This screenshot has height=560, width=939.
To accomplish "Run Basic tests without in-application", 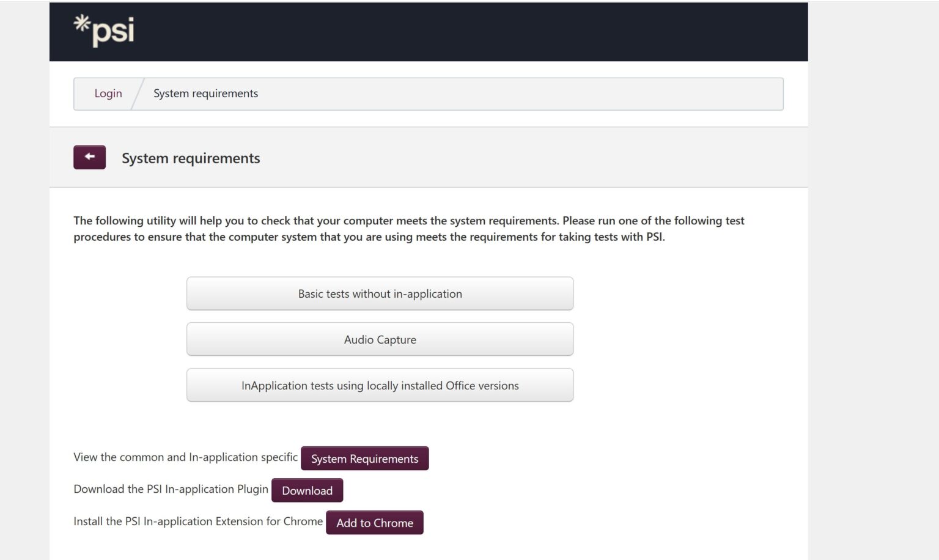I will pyautogui.click(x=380, y=293).
